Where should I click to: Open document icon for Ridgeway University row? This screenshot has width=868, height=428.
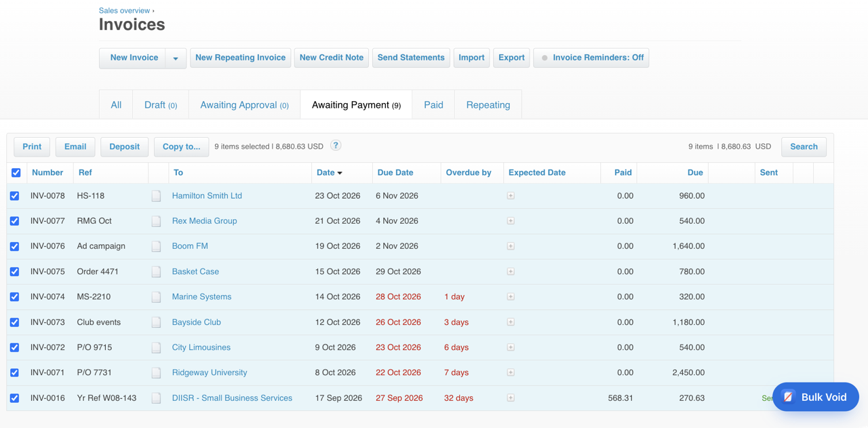point(156,372)
